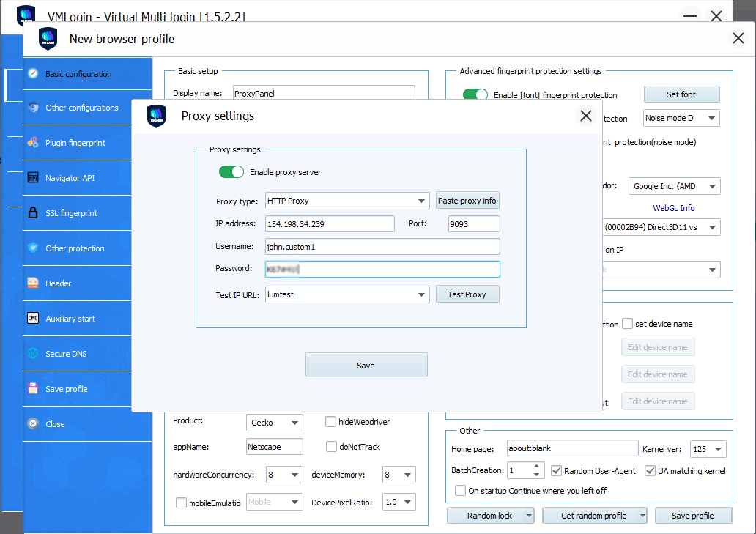Screen dimensions: 756x534
Task: Click the Save profile floppy disk icon
Action: (x=33, y=389)
